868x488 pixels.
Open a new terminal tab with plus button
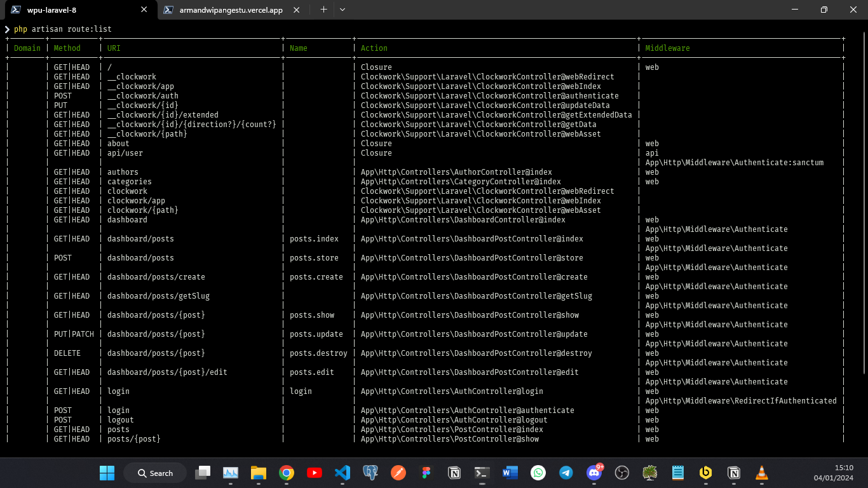pyautogui.click(x=323, y=10)
